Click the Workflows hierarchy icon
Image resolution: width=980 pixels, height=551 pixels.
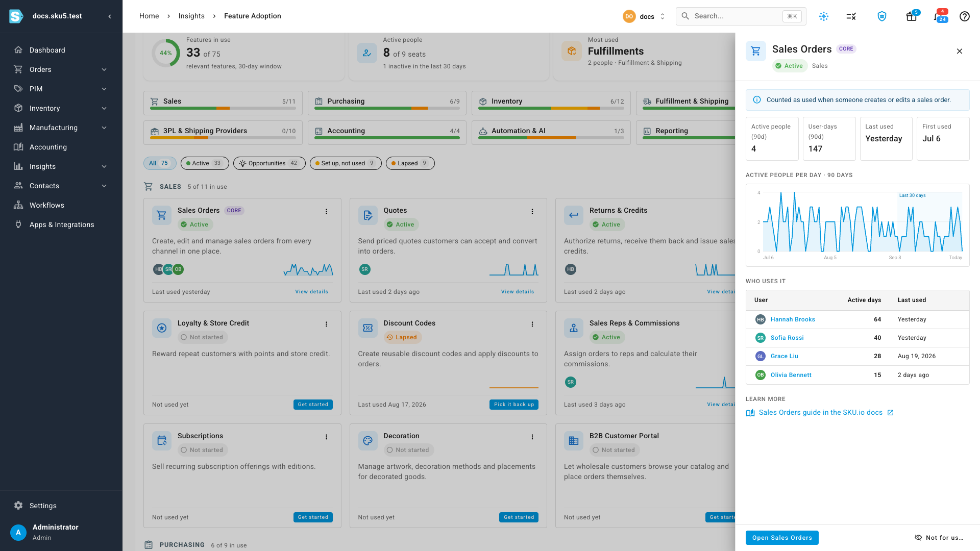point(18,205)
